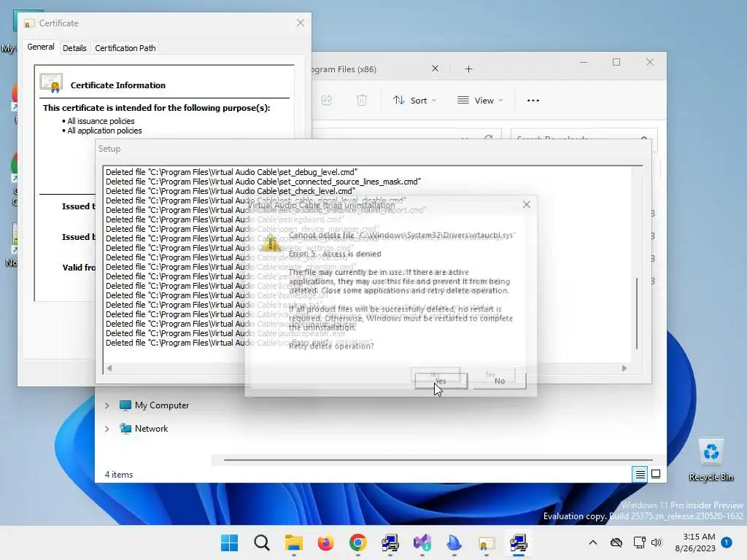Show hidden system tray icons
This screenshot has width=747, height=560.
point(592,542)
